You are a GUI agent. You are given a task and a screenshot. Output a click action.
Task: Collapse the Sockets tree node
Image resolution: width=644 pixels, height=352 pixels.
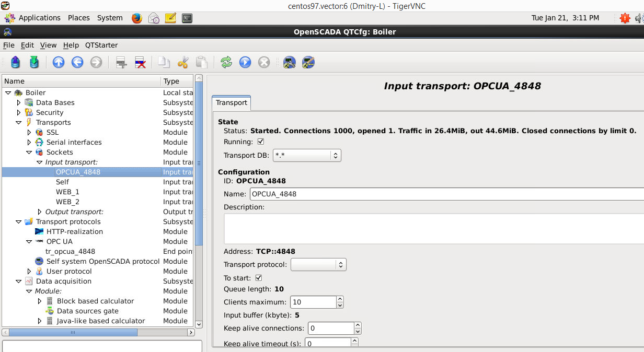pyautogui.click(x=30, y=152)
